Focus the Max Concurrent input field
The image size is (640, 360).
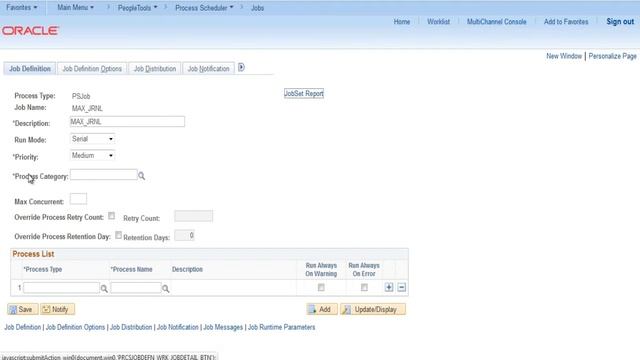pos(78,199)
